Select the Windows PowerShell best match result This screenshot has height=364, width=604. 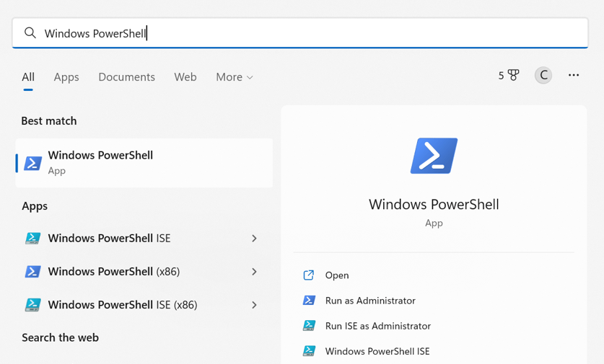(144, 162)
